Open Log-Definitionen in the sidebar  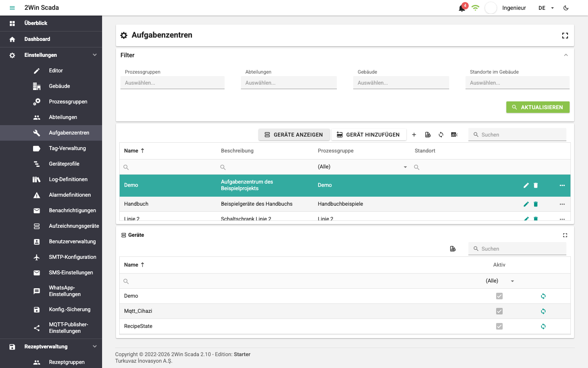(x=51, y=180)
